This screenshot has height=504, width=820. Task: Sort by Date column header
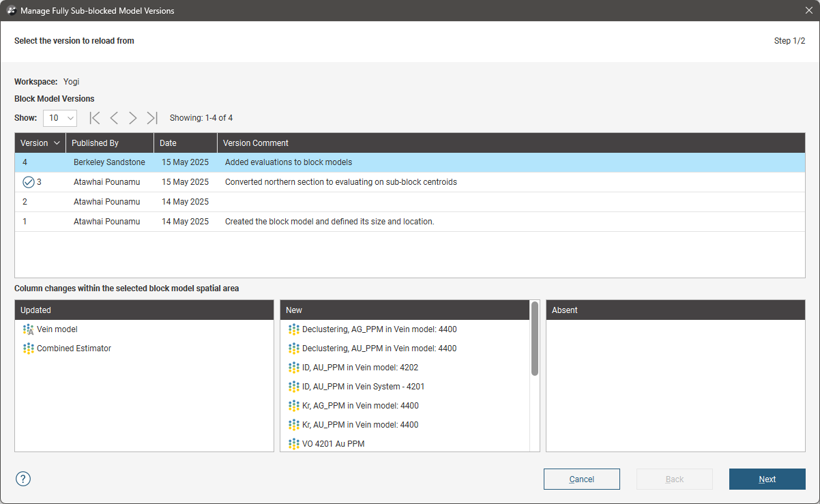click(x=184, y=143)
